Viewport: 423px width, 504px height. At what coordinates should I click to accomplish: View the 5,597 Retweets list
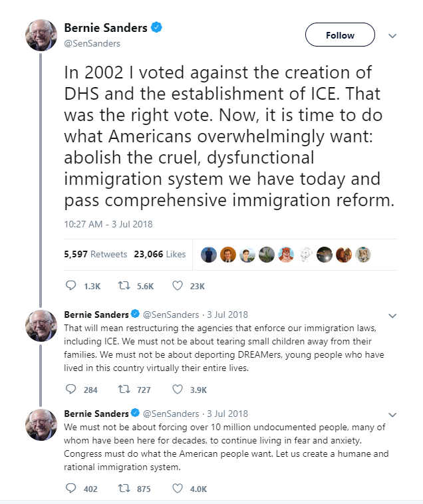[x=96, y=254]
